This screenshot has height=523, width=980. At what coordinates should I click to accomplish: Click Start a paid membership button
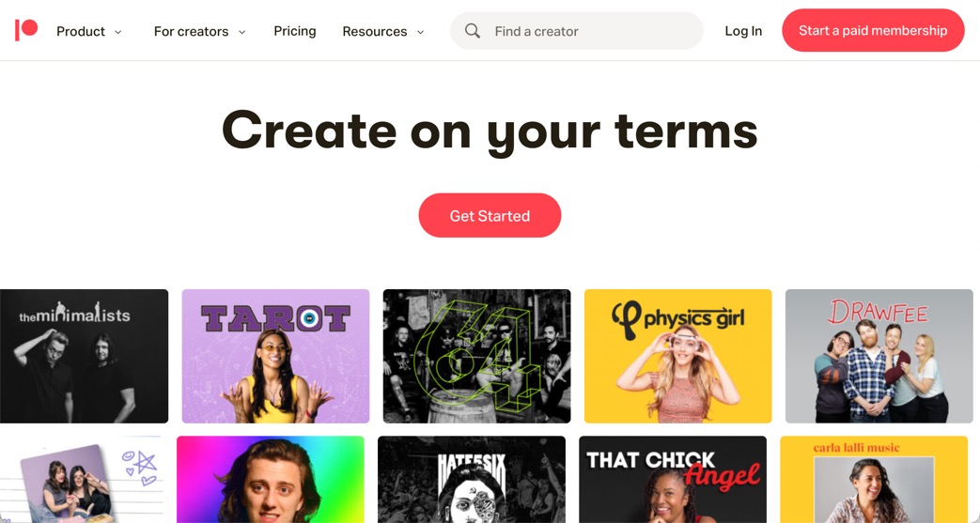873,30
